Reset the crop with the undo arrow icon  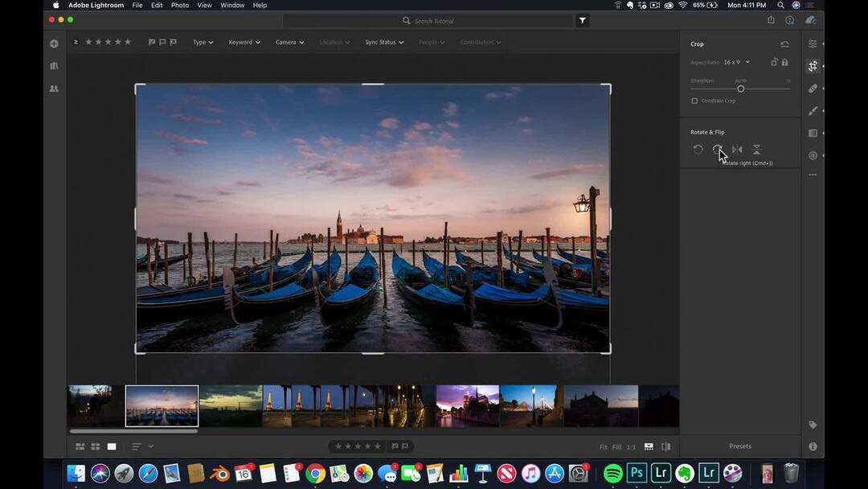click(784, 43)
